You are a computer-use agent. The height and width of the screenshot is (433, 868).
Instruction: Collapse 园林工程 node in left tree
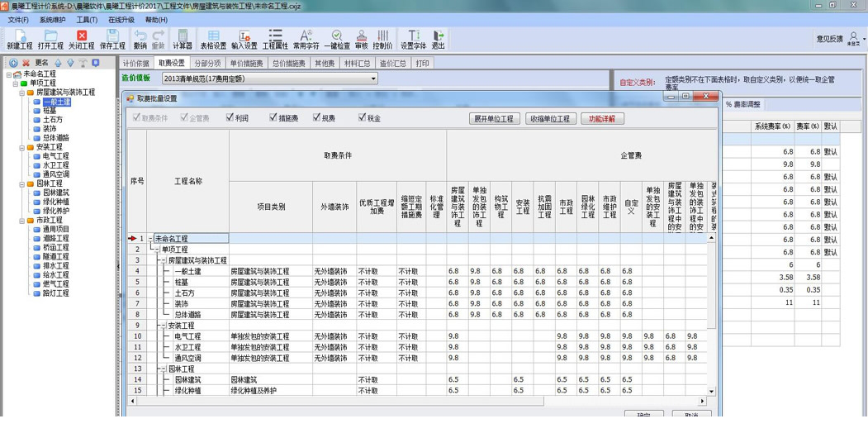click(x=22, y=183)
